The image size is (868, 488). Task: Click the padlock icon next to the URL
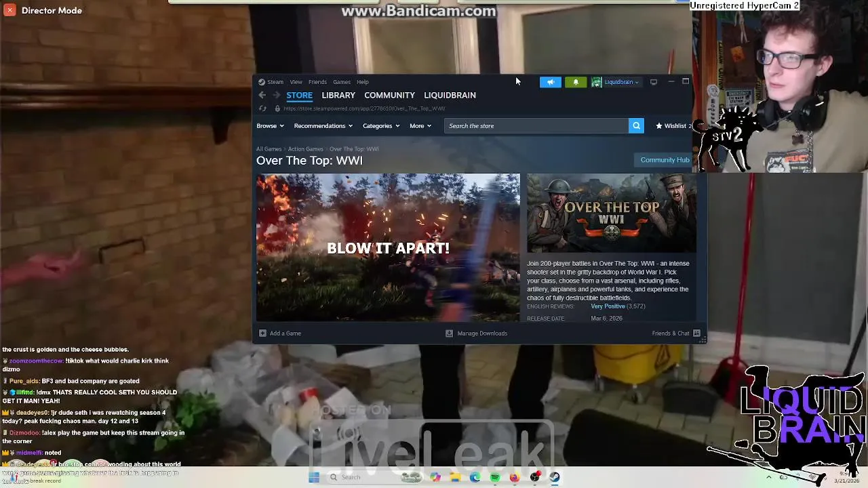pyautogui.click(x=277, y=108)
